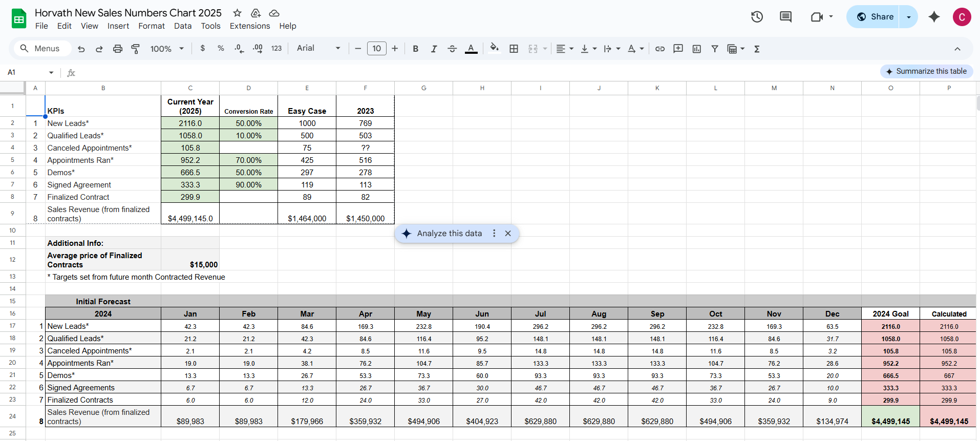Image resolution: width=980 pixels, height=441 pixels.
Task: Open the Edit menu
Action: pos(65,26)
